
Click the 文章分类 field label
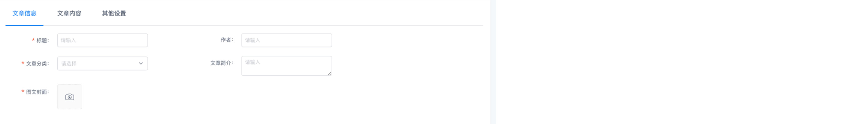(x=37, y=64)
